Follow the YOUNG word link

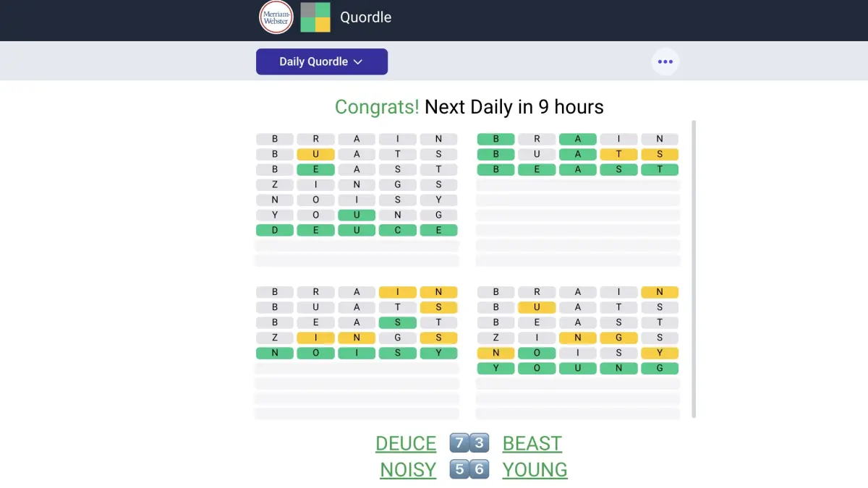[x=535, y=469]
